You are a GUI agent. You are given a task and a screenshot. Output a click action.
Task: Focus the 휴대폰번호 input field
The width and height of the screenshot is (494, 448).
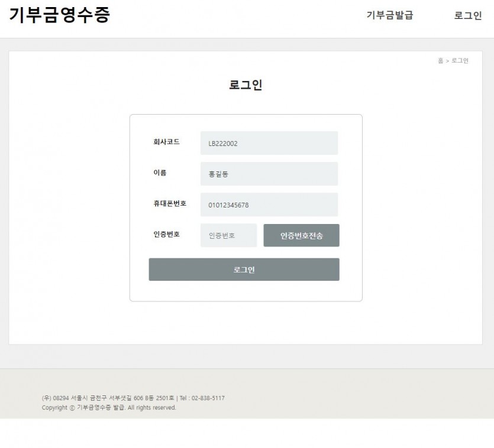pyautogui.click(x=269, y=204)
